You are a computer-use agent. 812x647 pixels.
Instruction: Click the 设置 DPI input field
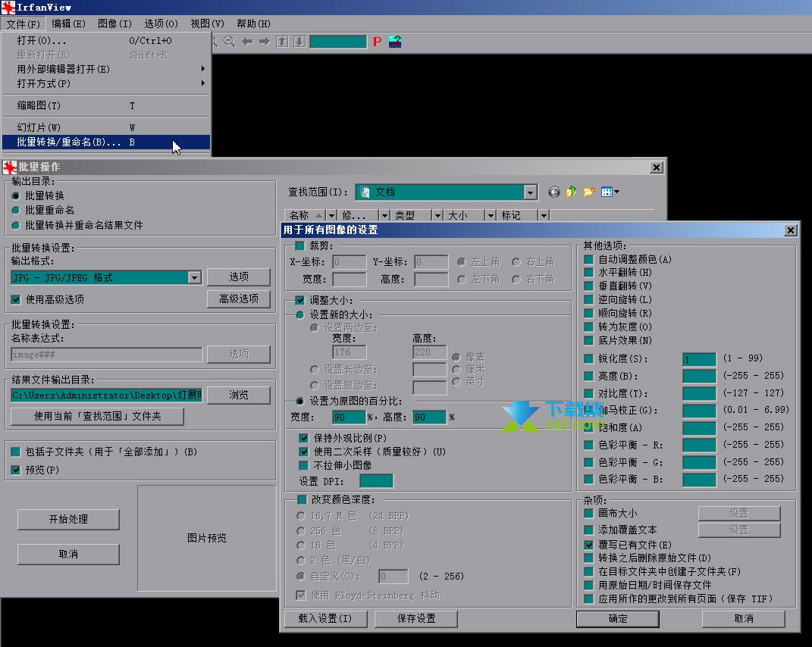[377, 481]
